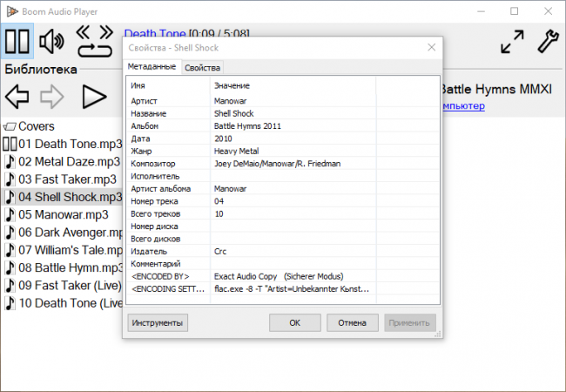Select the Всего дисков row
This screenshot has width=566, height=392.
[283, 239]
